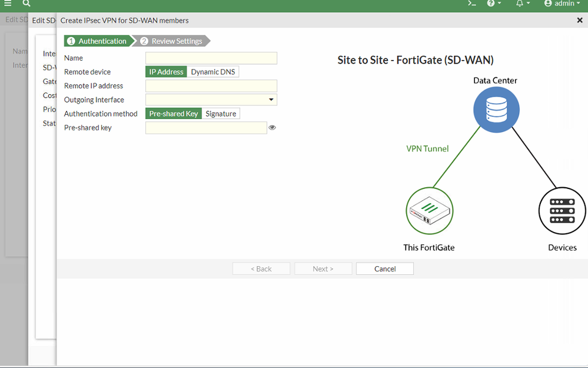Go to the Authentication wizard step
This screenshot has width=588, height=368.
(x=98, y=41)
